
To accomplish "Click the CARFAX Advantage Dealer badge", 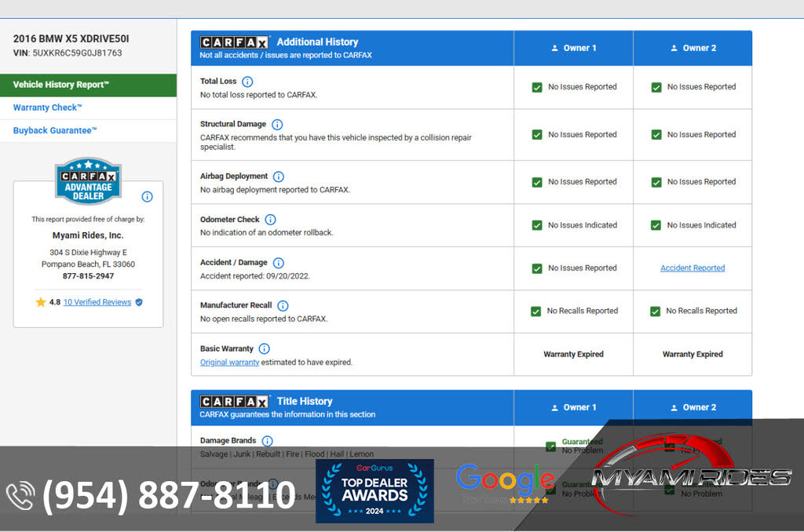I will (88, 181).
